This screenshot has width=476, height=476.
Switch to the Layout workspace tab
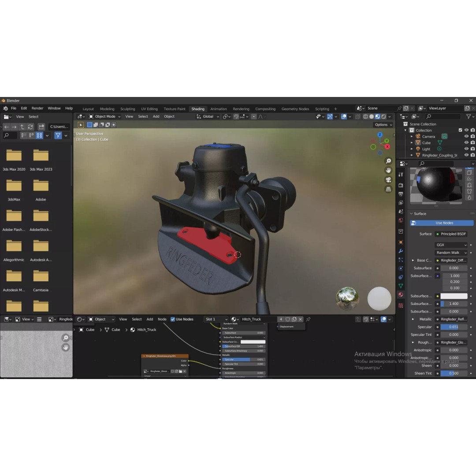click(88, 109)
